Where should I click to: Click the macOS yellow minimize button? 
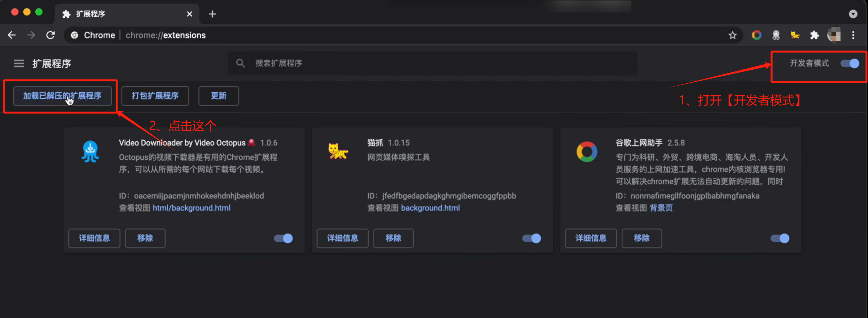point(27,12)
